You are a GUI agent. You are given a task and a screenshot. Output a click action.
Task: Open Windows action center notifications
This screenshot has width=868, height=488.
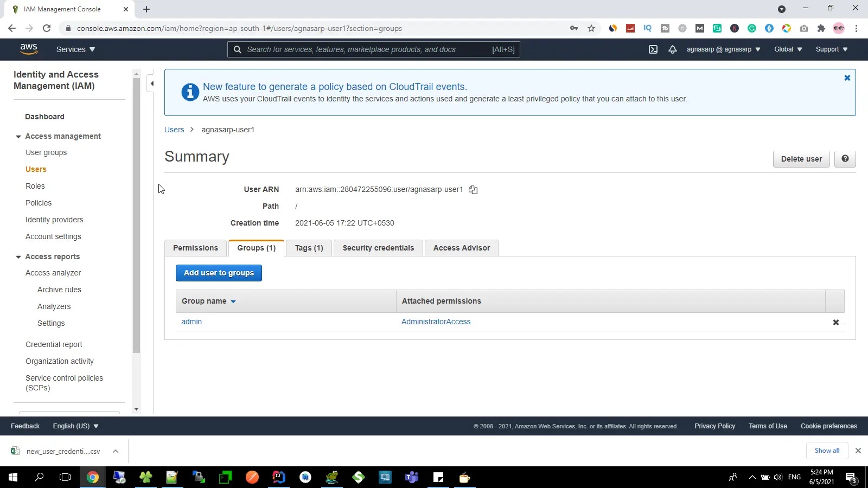tap(851, 478)
